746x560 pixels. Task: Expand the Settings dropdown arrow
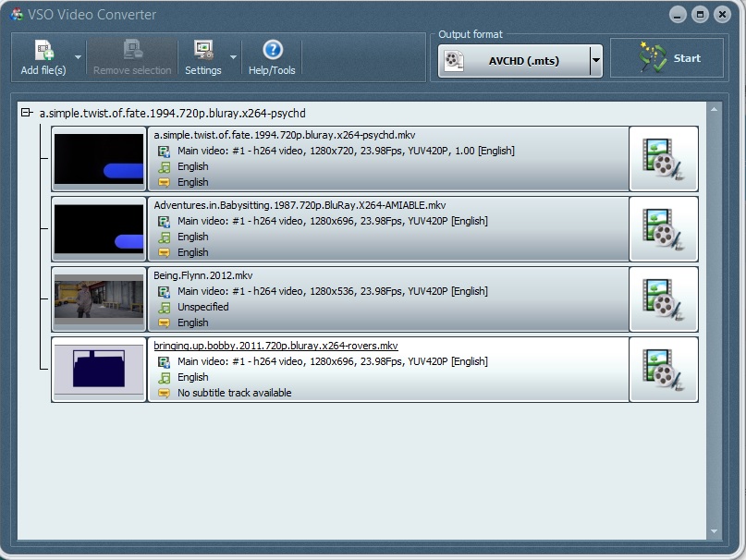click(233, 57)
